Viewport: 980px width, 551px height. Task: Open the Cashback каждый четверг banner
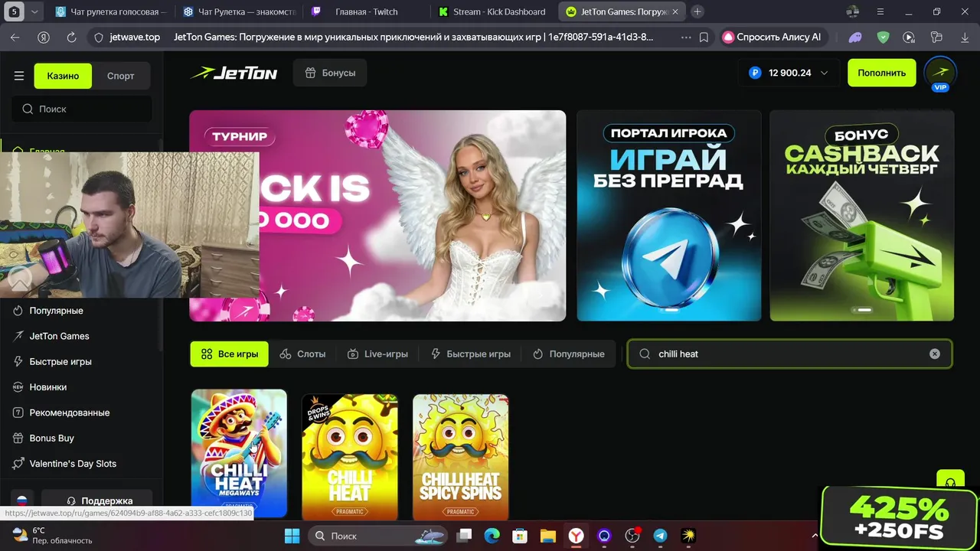coord(862,216)
